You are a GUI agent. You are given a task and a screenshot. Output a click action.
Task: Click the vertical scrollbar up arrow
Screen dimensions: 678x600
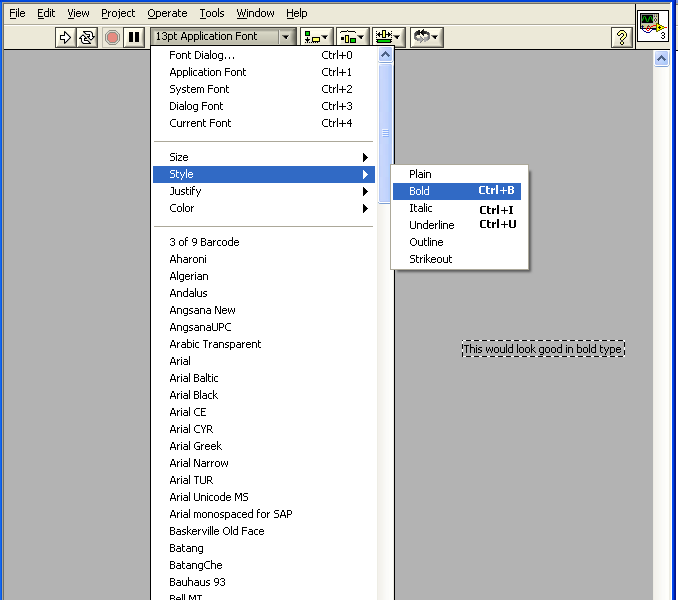pyautogui.click(x=661, y=59)
